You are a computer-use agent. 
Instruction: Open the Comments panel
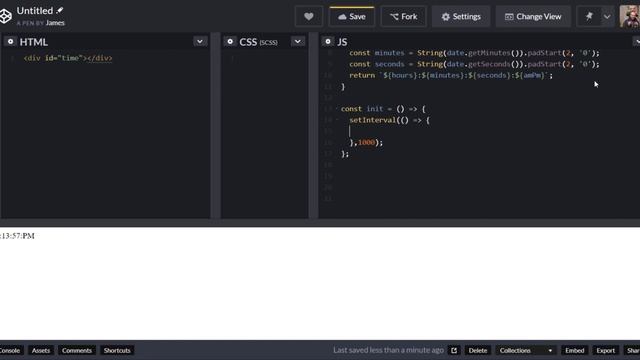77,350
